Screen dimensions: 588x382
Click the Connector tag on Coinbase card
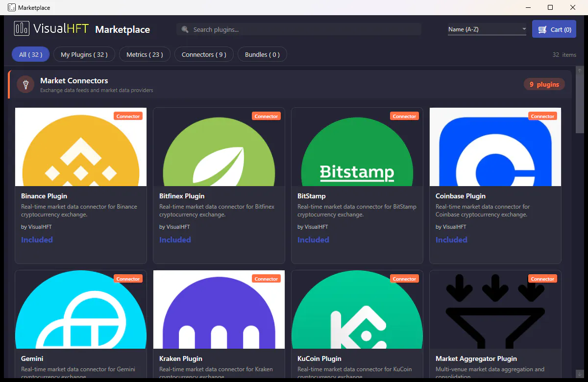pyautogui.click(x=543, y=116)
